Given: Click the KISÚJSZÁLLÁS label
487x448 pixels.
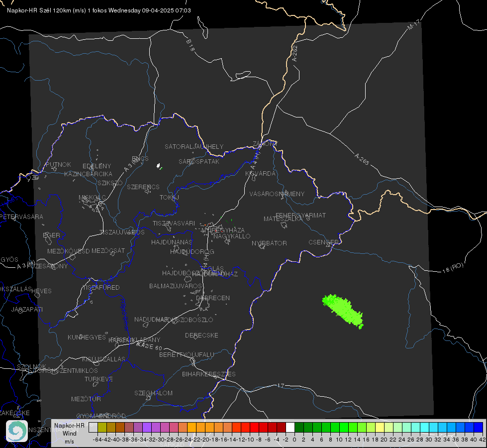Looking at the screenshot, I should coord(104,359).
